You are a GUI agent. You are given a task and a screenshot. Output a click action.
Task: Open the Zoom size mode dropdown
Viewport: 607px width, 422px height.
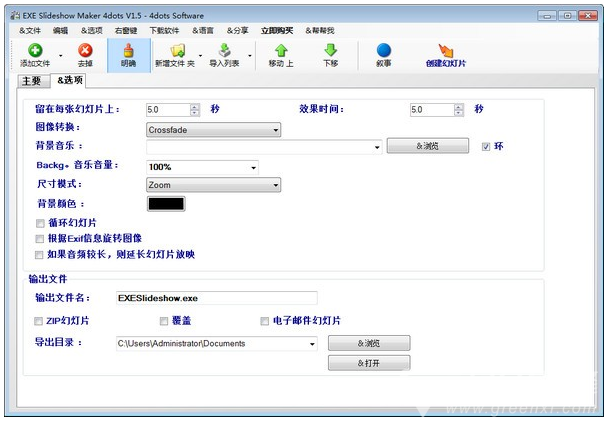coord(213,185)
